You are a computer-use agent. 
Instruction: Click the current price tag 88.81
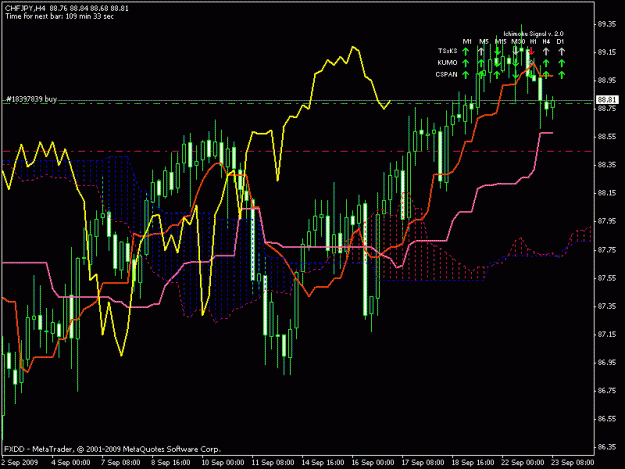(x=607, y=100)
